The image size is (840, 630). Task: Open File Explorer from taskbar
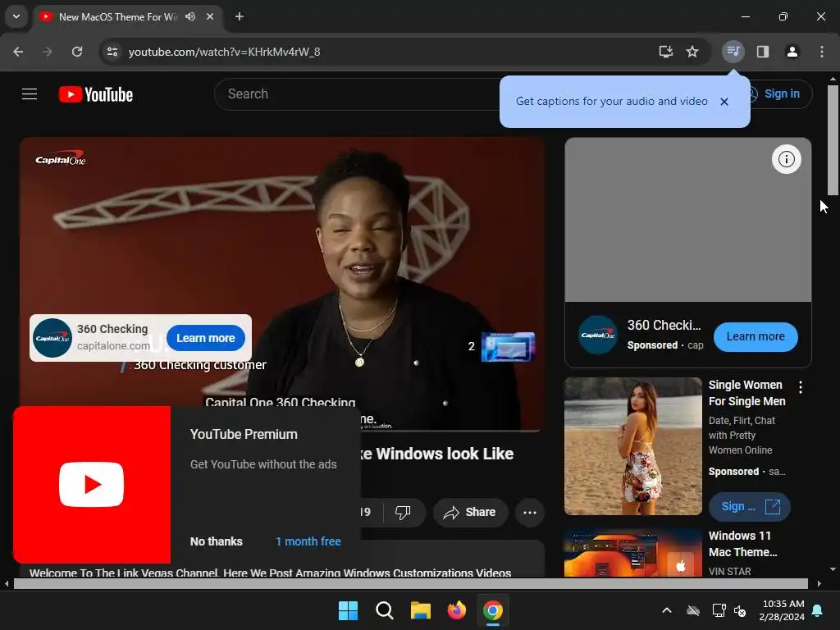pyautogui.click(x=421, y=610)
